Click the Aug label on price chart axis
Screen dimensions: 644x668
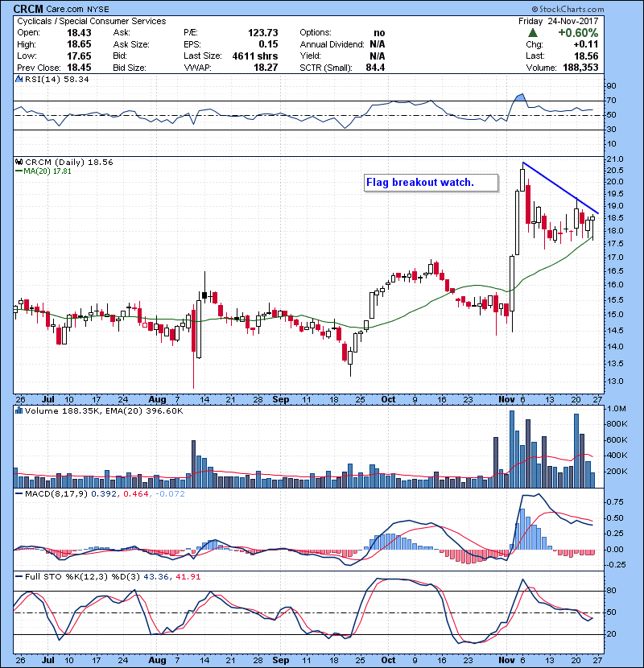157,400
